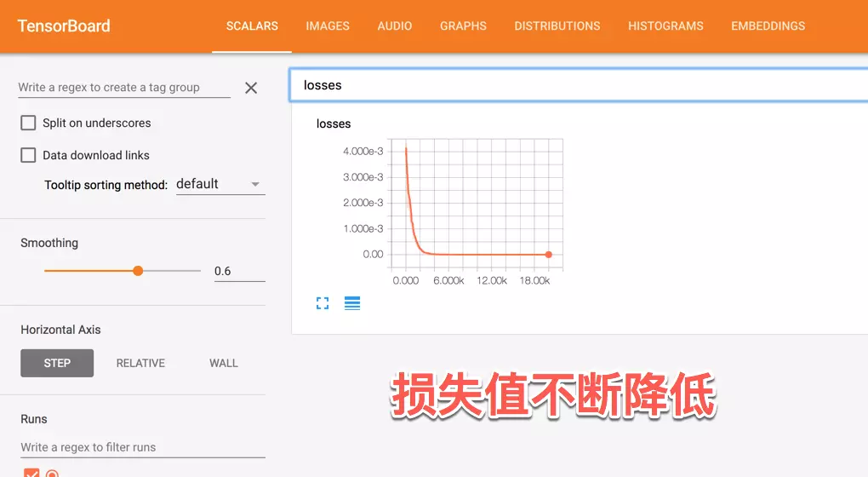Click the Smoothing slider handle
The height and width of the screenshot is (477, 868).
[138, 271]
